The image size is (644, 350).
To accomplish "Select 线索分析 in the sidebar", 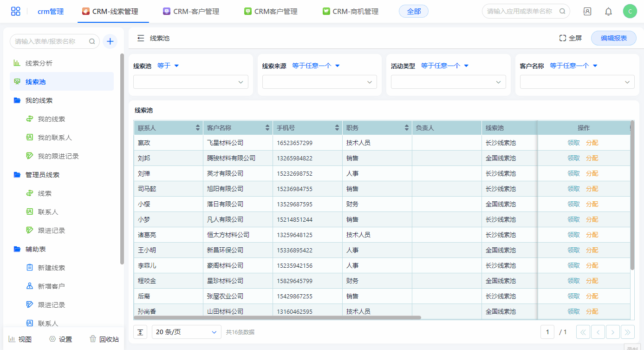I will tap(39, 63).
